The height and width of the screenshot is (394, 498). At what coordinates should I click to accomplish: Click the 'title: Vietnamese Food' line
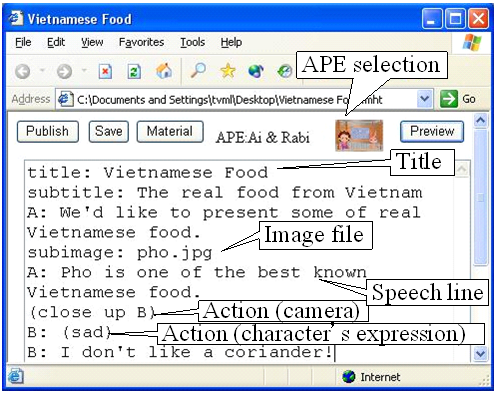click(x=148, y=173)
